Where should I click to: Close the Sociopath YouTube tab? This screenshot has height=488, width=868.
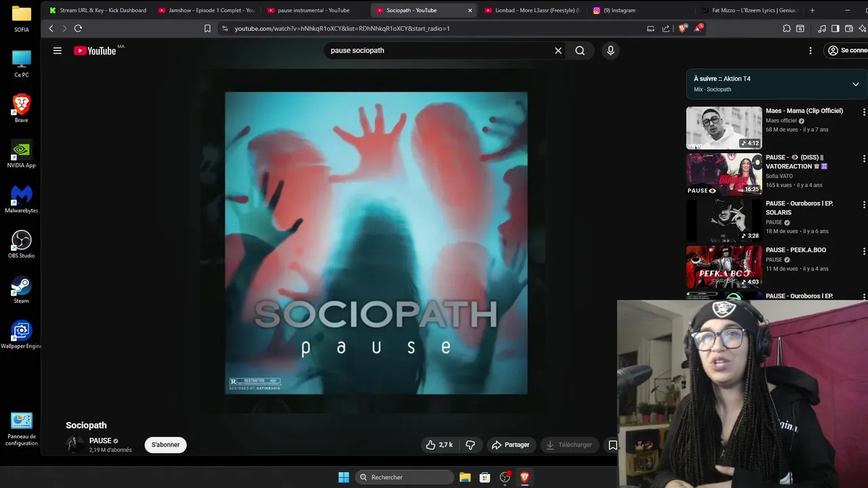pyautogui.click(x=470, y=10)
